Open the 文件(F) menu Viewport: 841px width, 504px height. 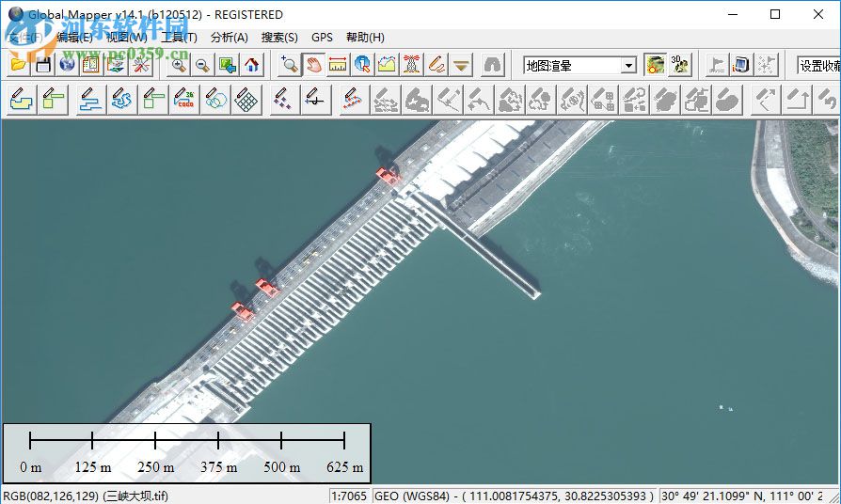click(x=25, y=38)
